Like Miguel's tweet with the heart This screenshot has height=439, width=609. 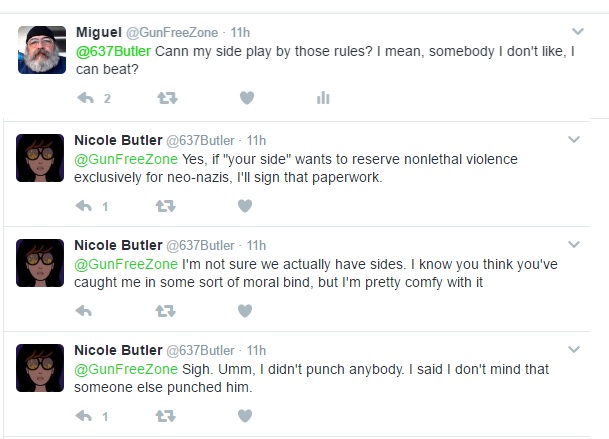pyautogui.click(x=247, y=98)
